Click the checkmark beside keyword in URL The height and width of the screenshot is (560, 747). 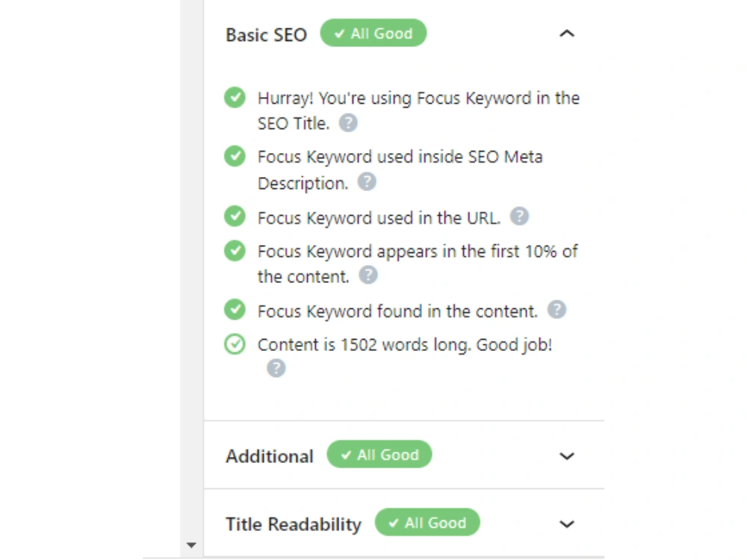coord(235,217)
